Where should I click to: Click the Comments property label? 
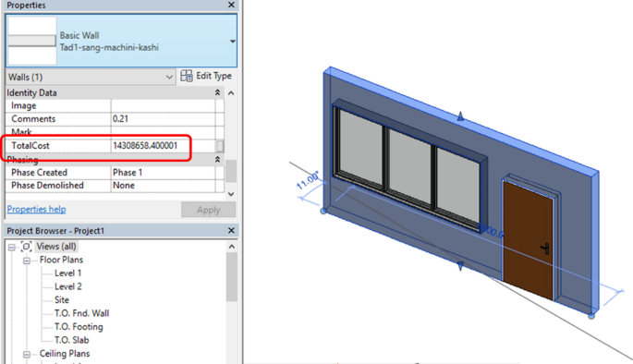point(33,119)
